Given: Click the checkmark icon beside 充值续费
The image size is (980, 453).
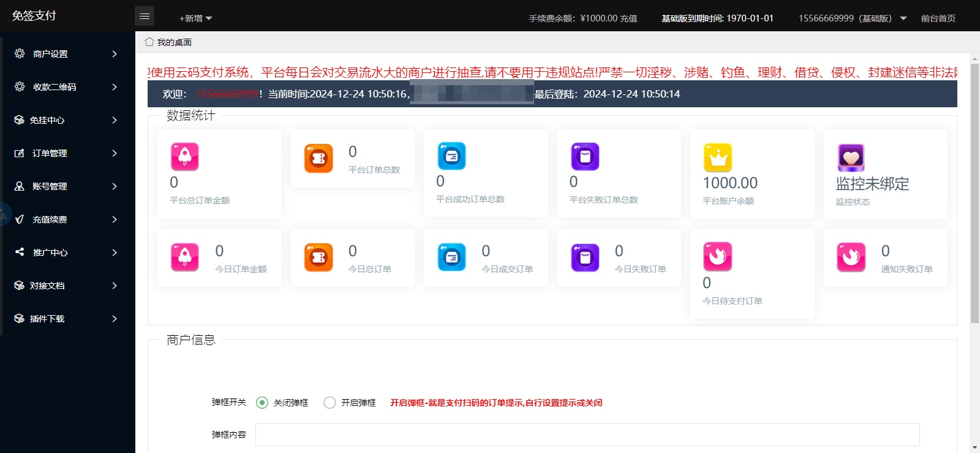Looking at the screenshot, I should click(20, 219).
